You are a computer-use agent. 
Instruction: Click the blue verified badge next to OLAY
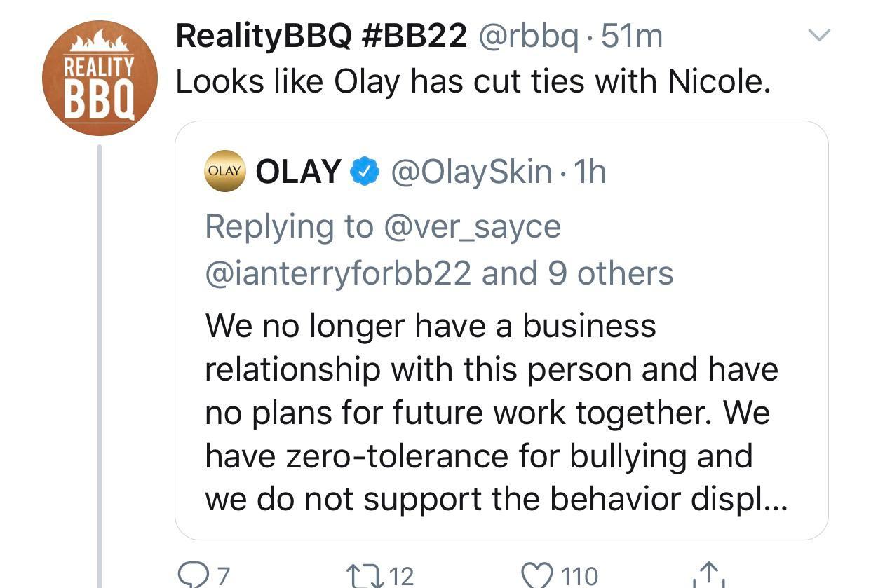[365, 172]
